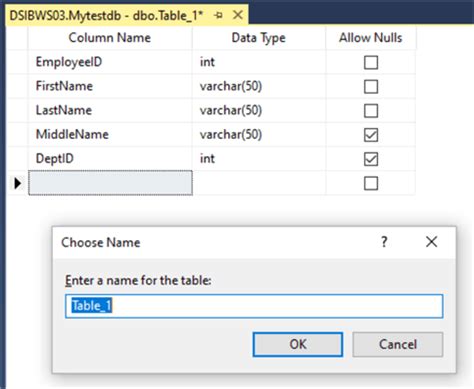Screen dimensions: 474x389
Task: Close the Choose Name dialog
Action: 431,242
